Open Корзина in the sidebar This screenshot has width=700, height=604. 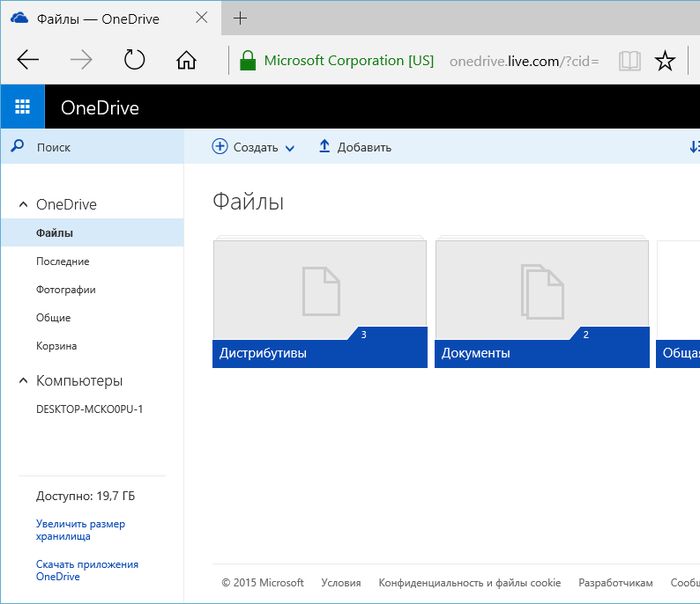pyautogui.click(x=56, y=346)
